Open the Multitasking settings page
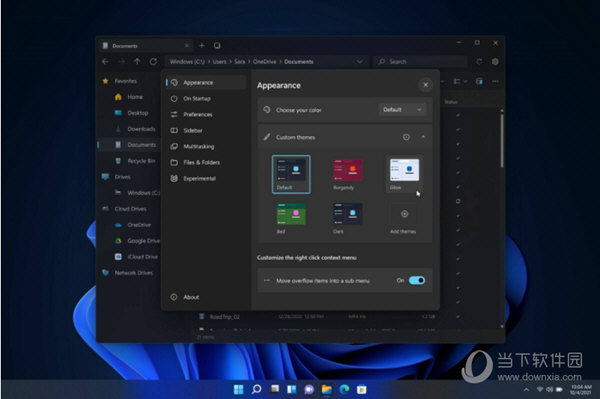Screen dimensions: 600x399 [206, 147]
